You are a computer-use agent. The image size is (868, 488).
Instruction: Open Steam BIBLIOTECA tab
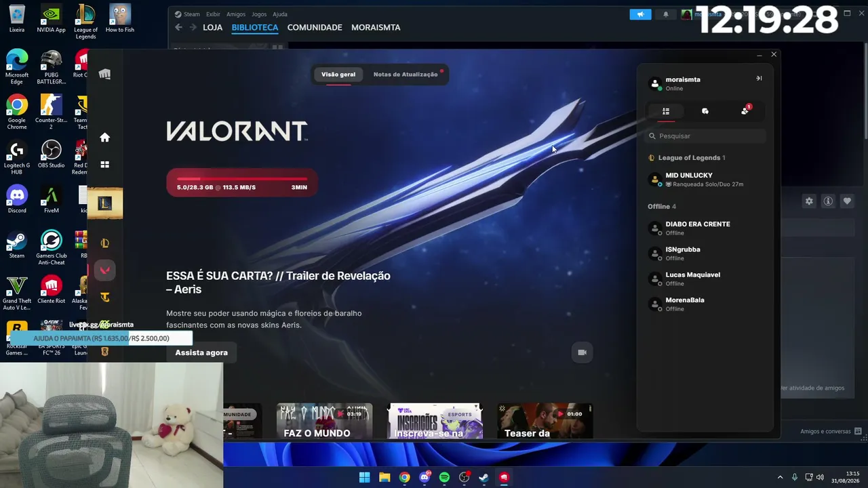pyautogui.click(x=255, y=27)
